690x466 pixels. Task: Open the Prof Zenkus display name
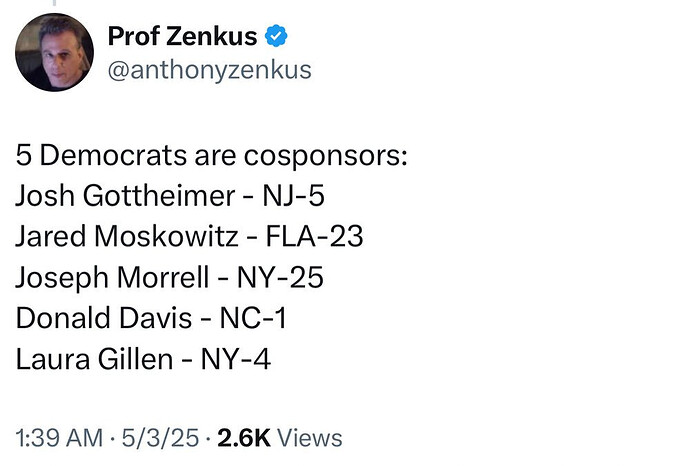point(182,36)
